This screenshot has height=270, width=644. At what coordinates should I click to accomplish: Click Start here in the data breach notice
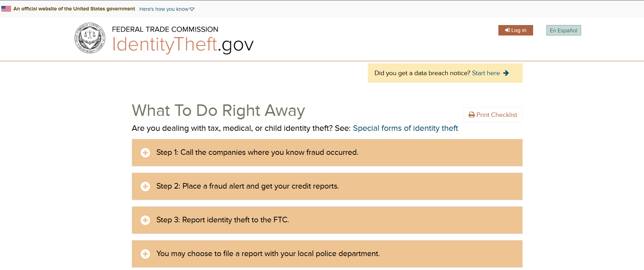[486, 73]
